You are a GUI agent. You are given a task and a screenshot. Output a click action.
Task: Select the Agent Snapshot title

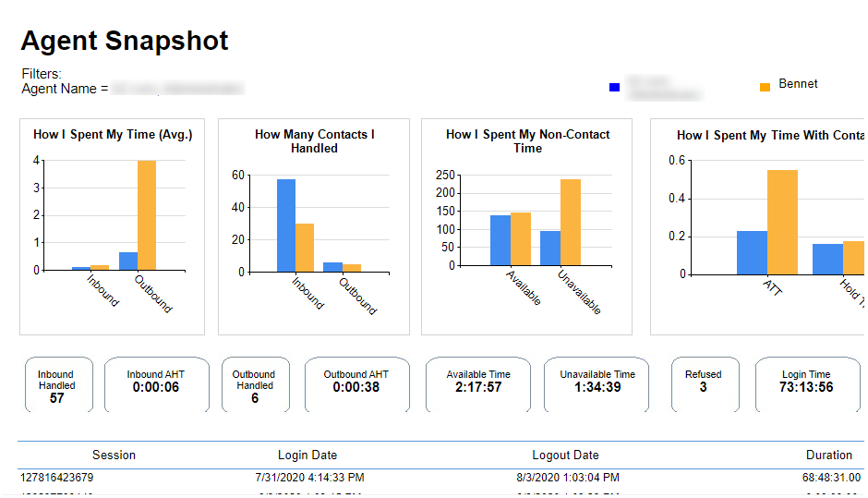[125, 41]
